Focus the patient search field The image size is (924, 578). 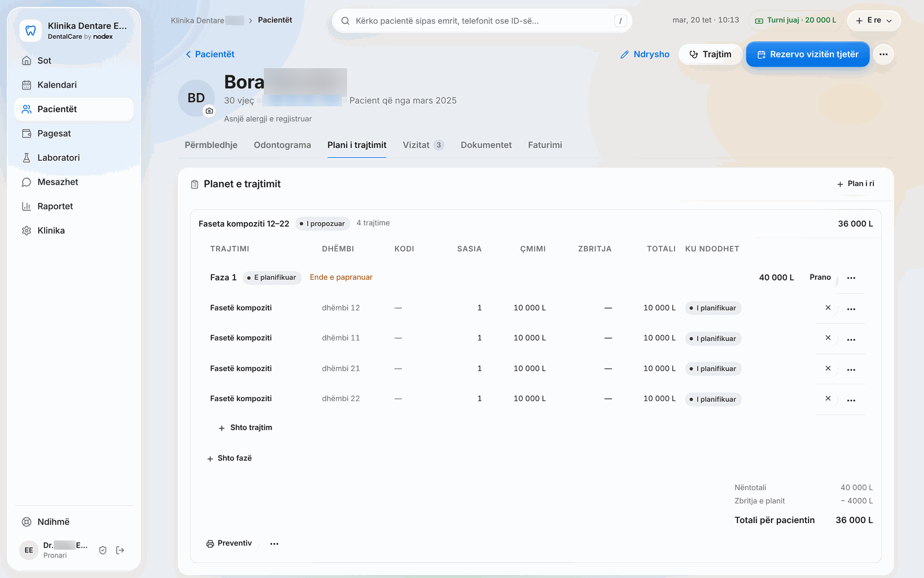pyautogui.click(x=482, y=21)
